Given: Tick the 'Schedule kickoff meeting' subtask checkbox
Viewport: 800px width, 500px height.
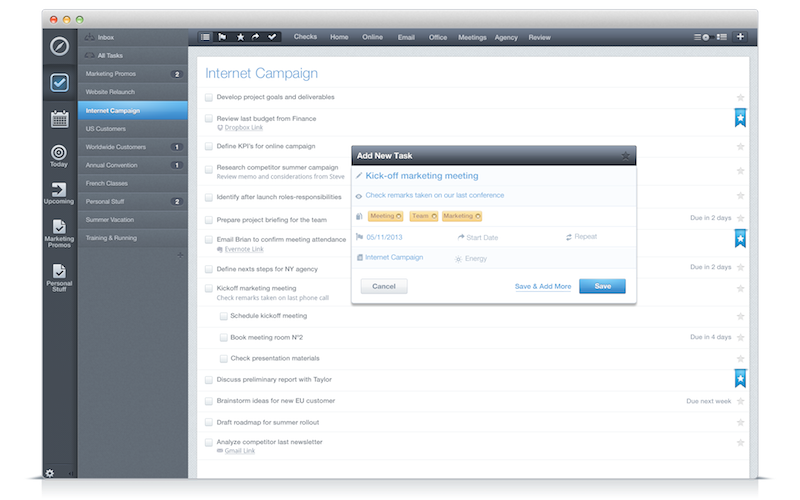Looking at the screenshot, I should [223, 315].
